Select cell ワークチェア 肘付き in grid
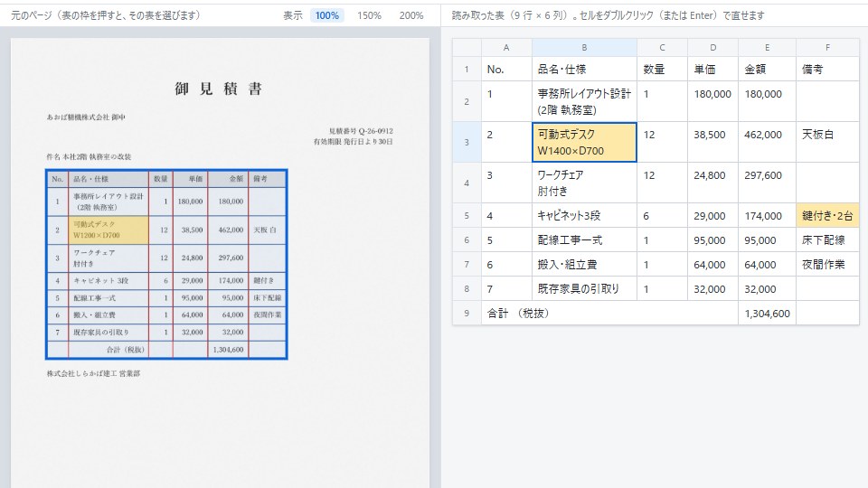This screenshot has width=868, height=488. [x=585, y=183]
